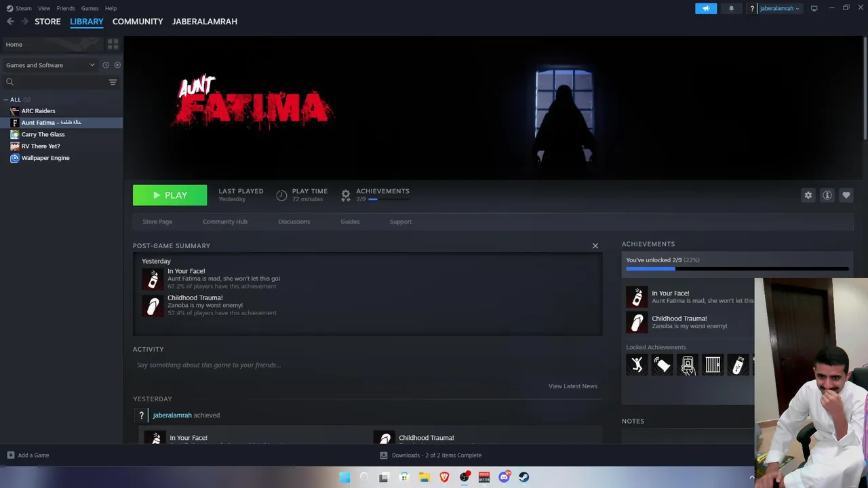868x488 pixels.
Task: Click the green PLAY button
Action: pyautogui.click(x=170, y=195)
